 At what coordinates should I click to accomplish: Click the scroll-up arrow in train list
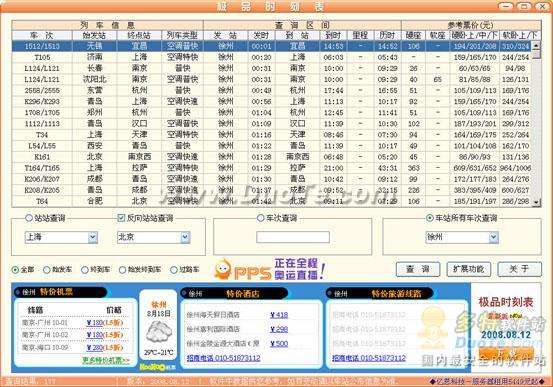536,46
